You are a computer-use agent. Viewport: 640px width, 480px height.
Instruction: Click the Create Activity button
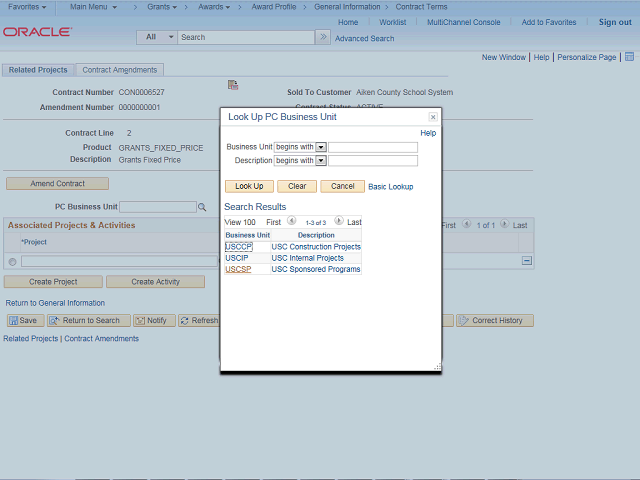click(x=156, y=282)
